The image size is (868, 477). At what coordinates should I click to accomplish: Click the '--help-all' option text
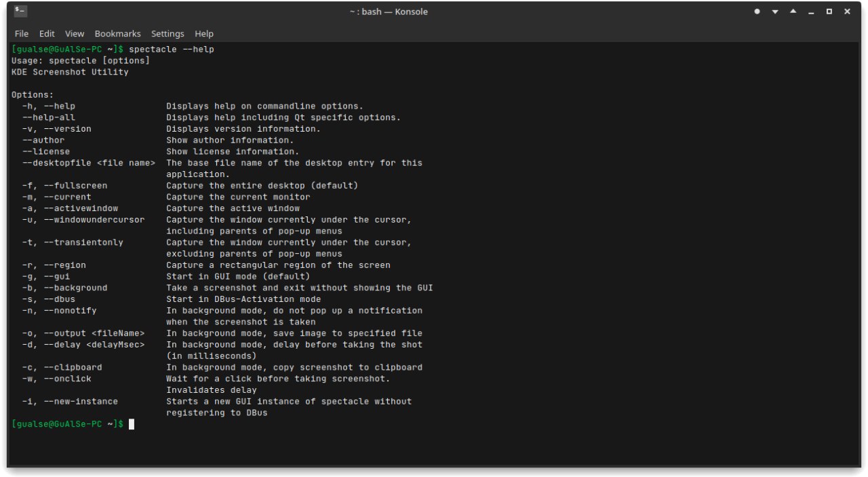pos(49,117)
